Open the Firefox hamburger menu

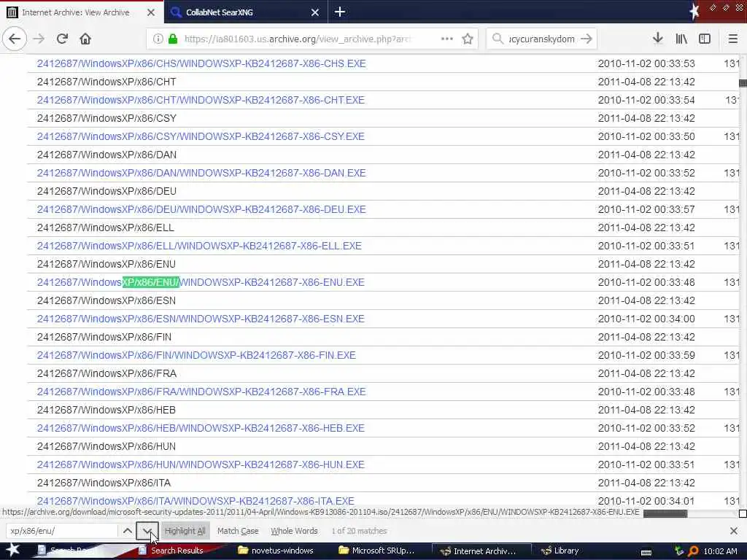(x=732, y=39)
